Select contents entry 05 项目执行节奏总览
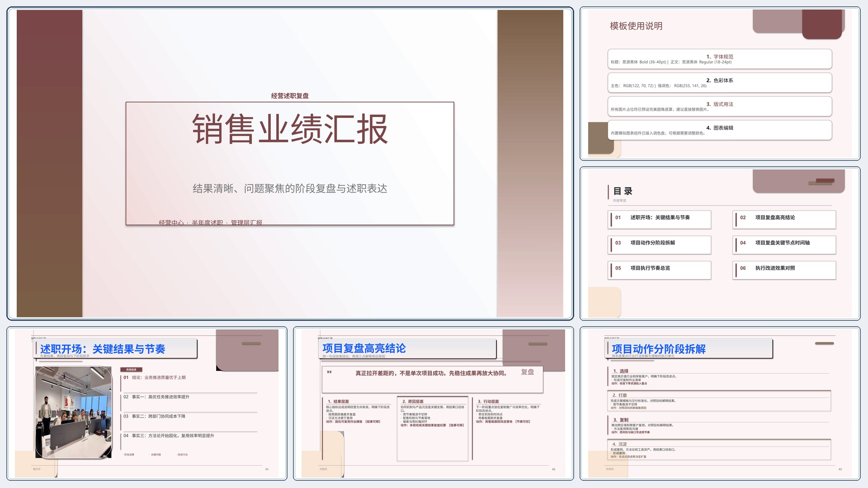The width and height of the screenshot is (868, 488). point(660,270)
